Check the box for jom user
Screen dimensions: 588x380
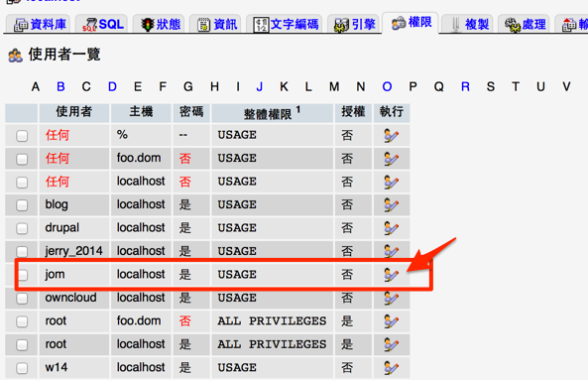(22, 275)
